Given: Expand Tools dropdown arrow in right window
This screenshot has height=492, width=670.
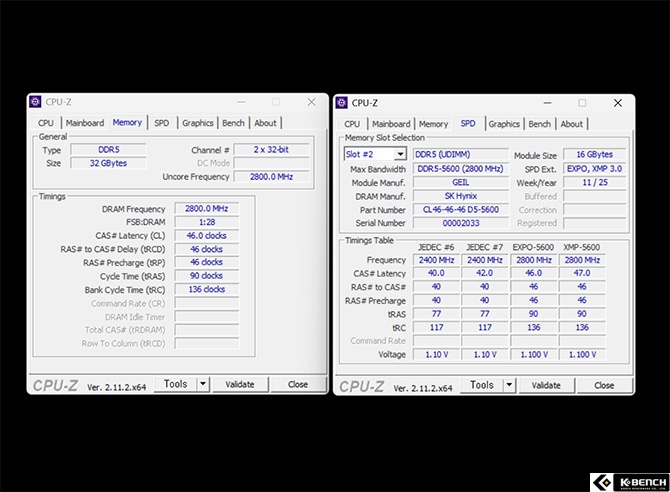Looking at the screenshot, I should tap(509, 385).
